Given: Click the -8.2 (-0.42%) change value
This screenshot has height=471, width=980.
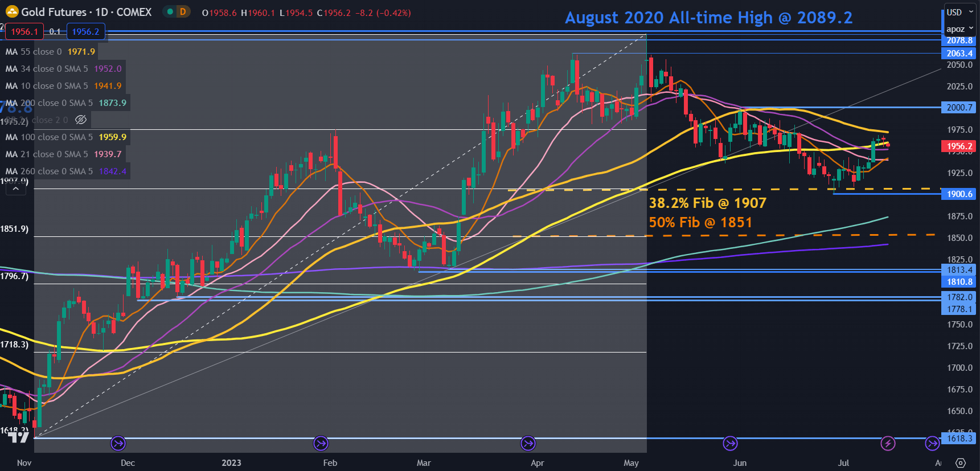Looking at the screenshot, I should coord(383,13).
